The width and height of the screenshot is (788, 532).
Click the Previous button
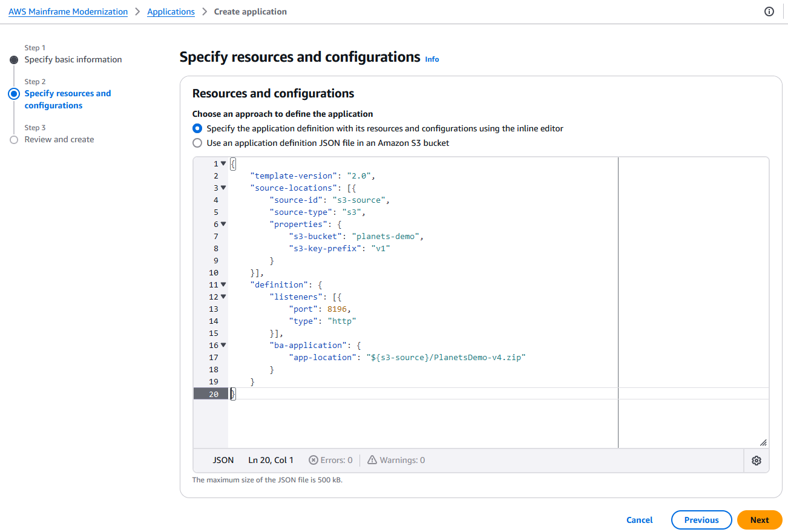pos(701,519)
